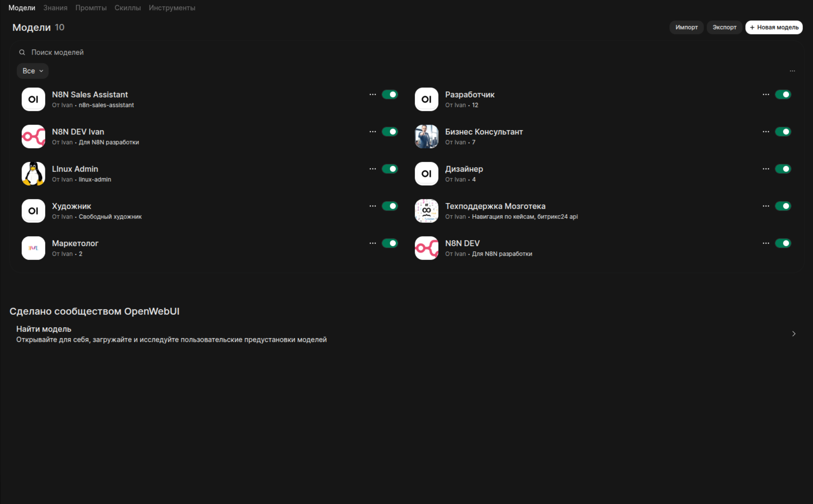Viewport: 813px width, 504px height.
Task: Click the Художник model icon
Action: [x=33, y=211]
